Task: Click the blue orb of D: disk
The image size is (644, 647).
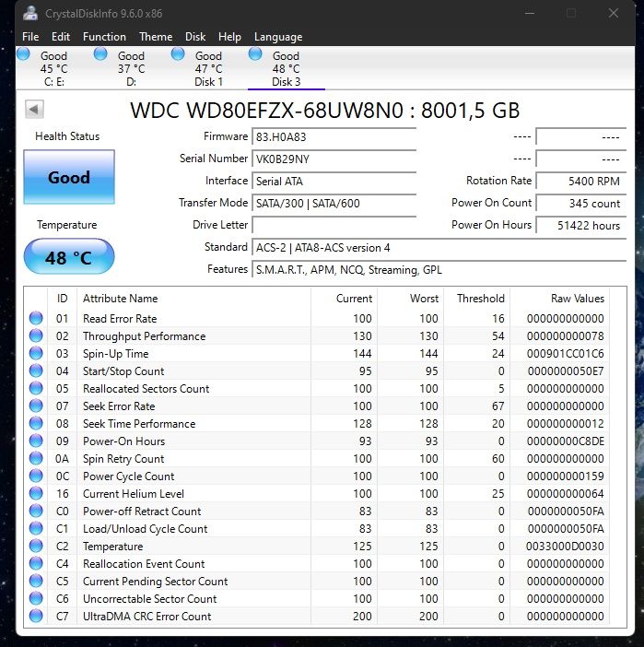Action: pyautogui.click(x=100, y=54)
